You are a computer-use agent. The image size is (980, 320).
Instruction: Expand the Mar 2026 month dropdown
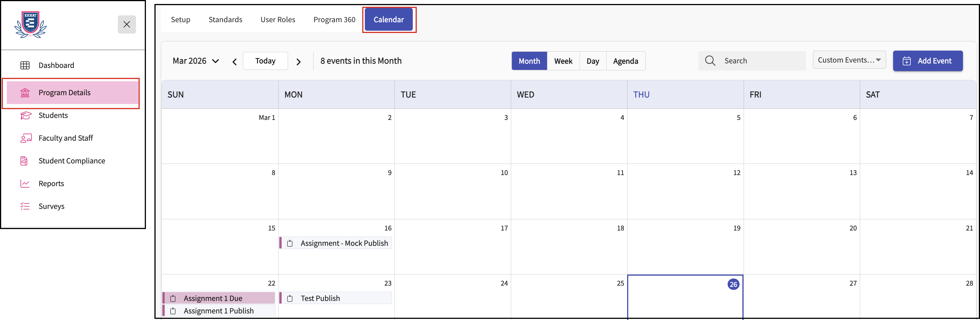[196, 61]
